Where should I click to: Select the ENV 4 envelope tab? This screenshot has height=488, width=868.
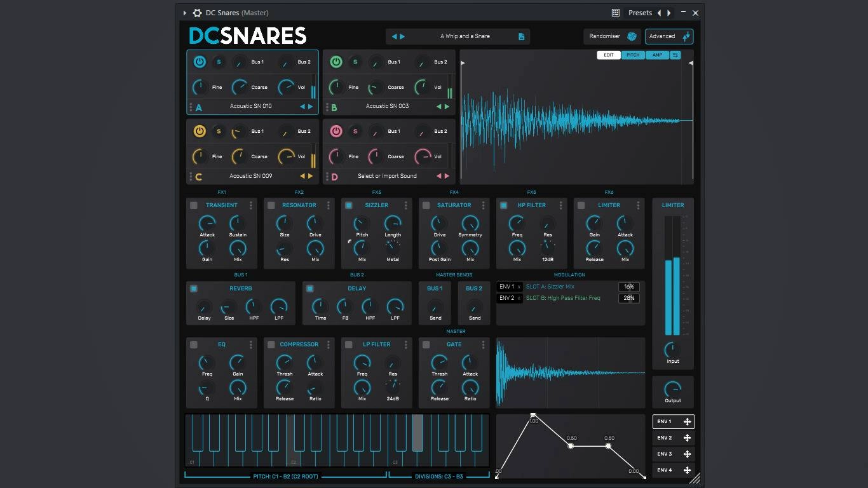pos(673,470)
